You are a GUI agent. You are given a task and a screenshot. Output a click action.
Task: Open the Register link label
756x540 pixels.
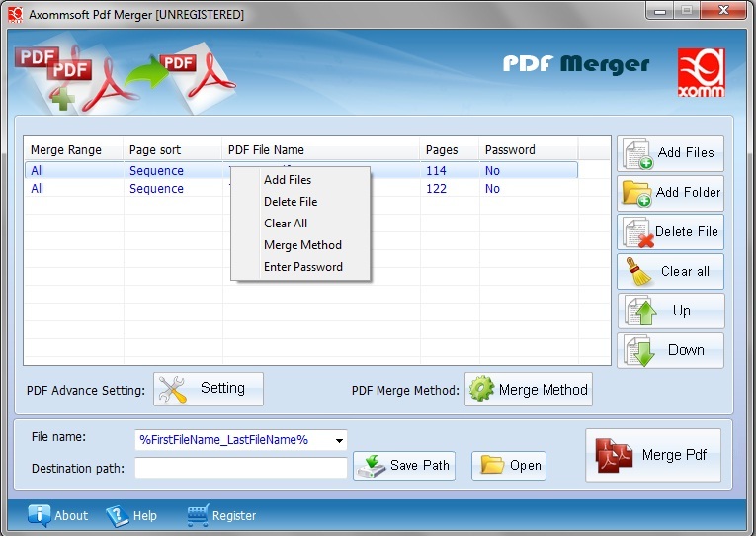pos(234,516)
